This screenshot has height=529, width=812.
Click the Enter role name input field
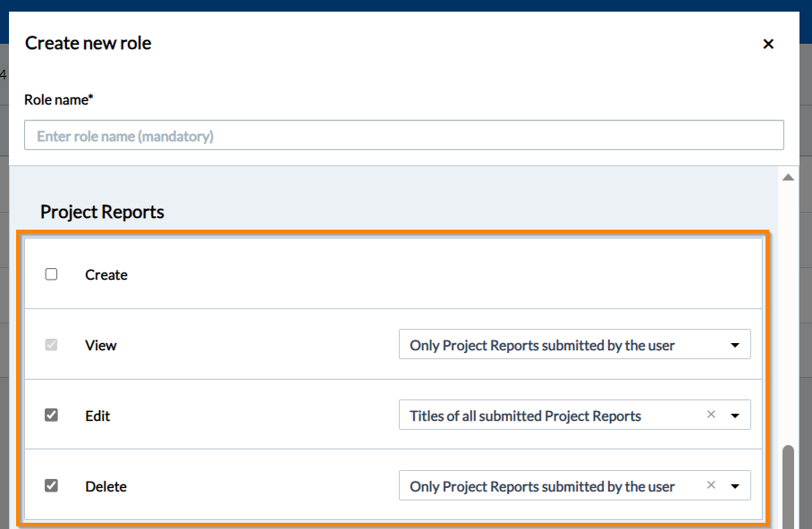pyautogui.click(x=404, y=134)
